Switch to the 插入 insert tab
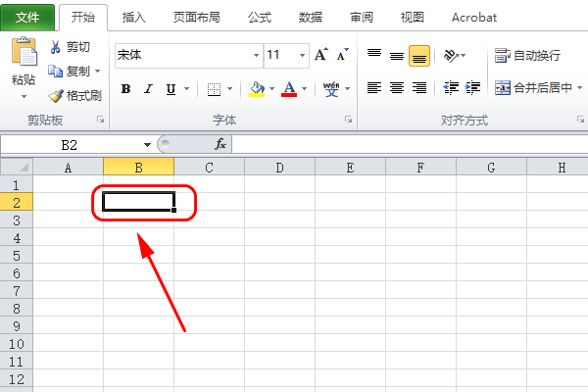The width and height of the screenshot is (588, 392). (134, 18)
